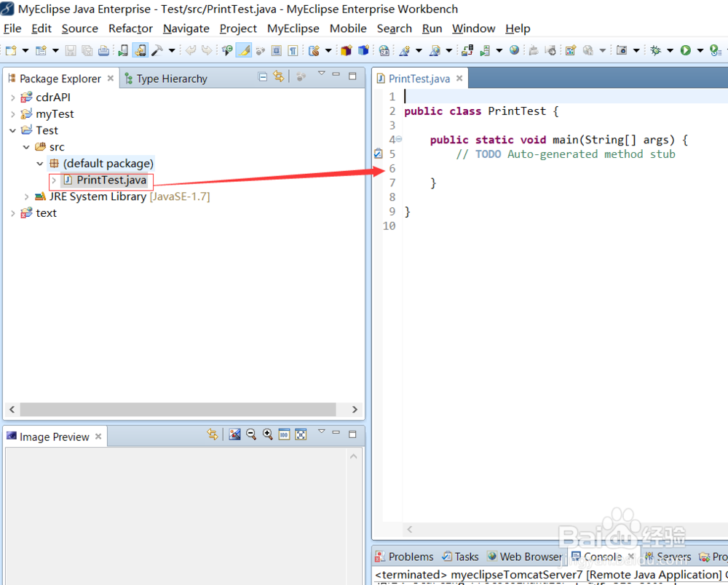Click Package Explorer horizontal scrollbar thumb

click(x=178, y=410)
